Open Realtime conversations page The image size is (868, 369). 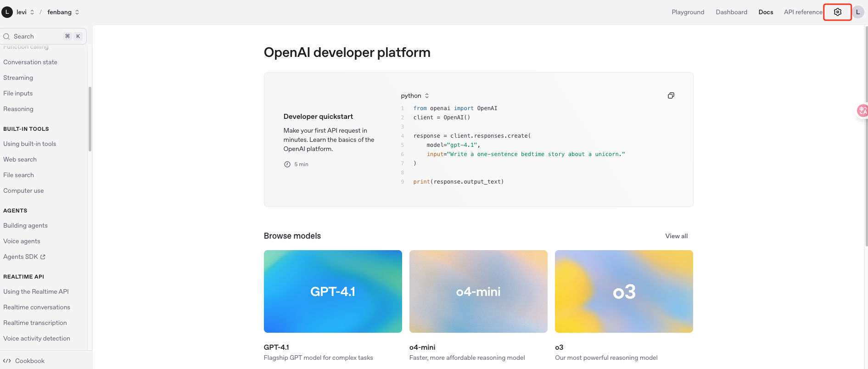pos(37,307)
